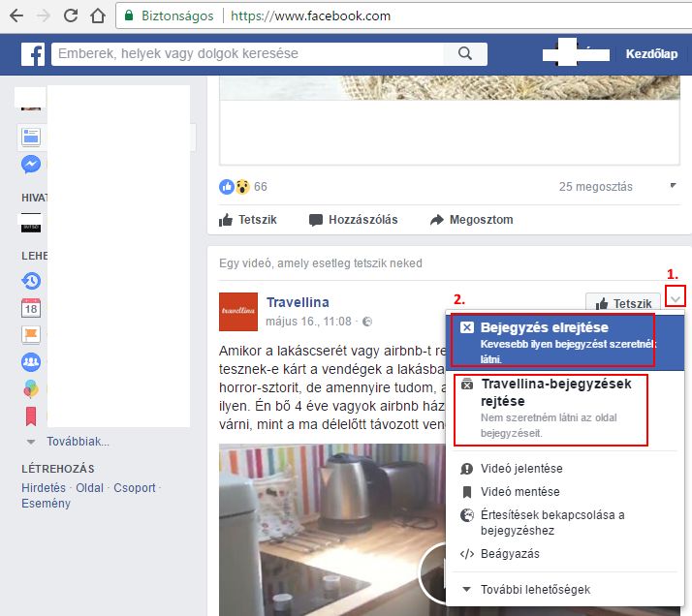
Task: Open the Travellina post options chevron
Action: pos(675,299)
